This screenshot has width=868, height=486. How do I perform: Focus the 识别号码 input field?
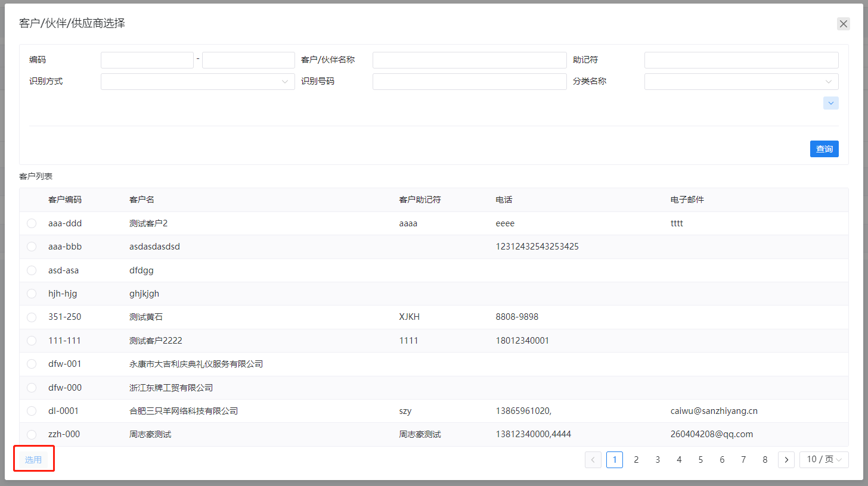coord(470,82)
